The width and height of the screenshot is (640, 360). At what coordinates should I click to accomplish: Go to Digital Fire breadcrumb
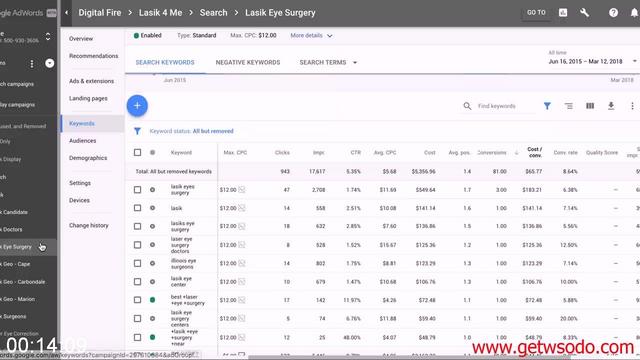[100, 13]
